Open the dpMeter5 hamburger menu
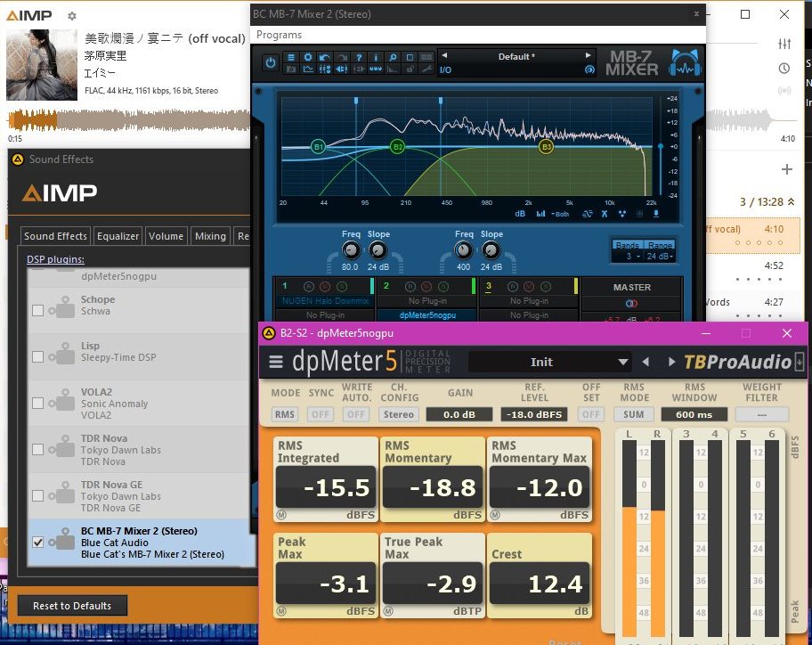812x645 pixels. tap(276, 362)
